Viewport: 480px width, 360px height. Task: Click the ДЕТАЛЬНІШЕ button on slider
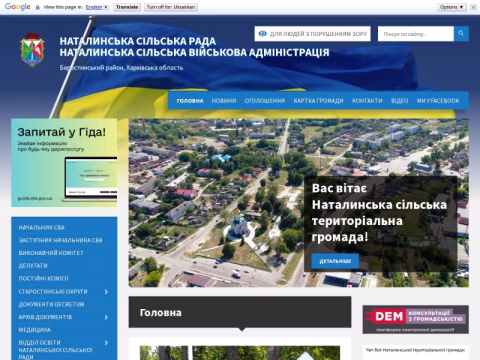coord(335,261)
